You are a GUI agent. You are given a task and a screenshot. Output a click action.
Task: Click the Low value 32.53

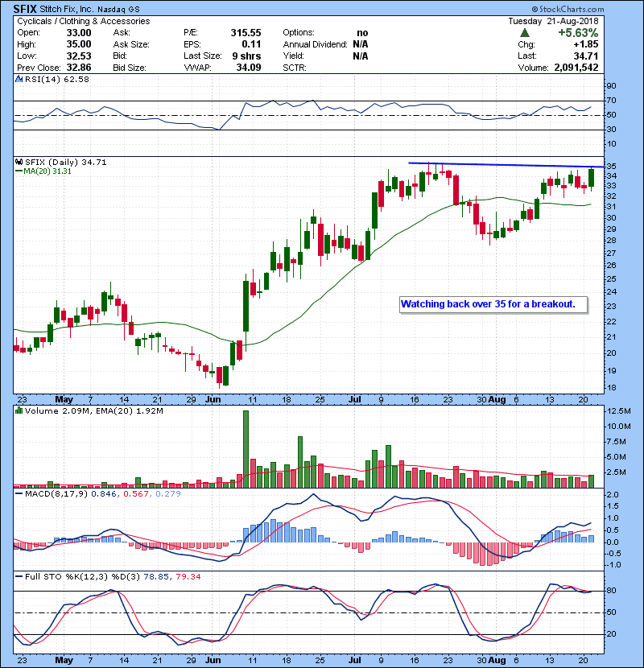click(79, 56)
